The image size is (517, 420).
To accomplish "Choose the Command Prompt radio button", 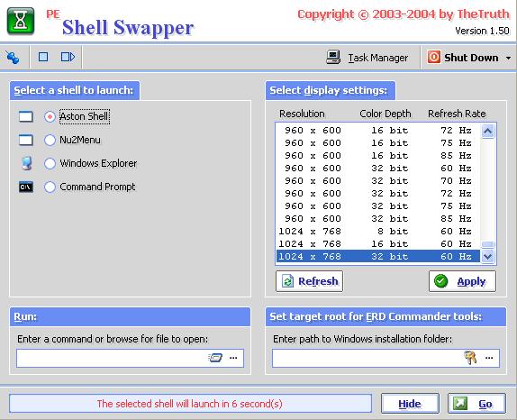I will [x=50, y=187].
